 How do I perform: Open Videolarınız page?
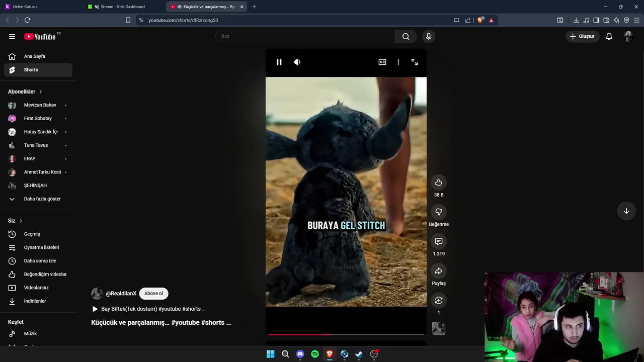click(x=38, y=288)
